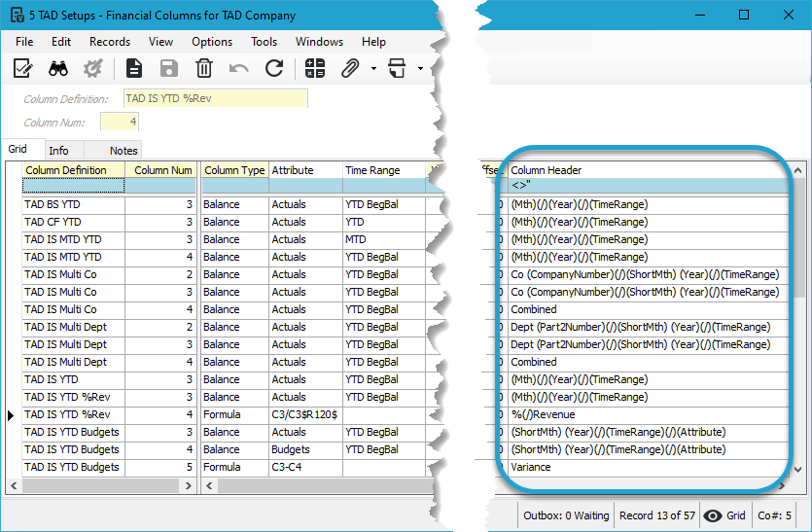Click the left pane horizontal scrollbar thumb
The width and height of the screenshot is (812, 532).
coord(101,486)
